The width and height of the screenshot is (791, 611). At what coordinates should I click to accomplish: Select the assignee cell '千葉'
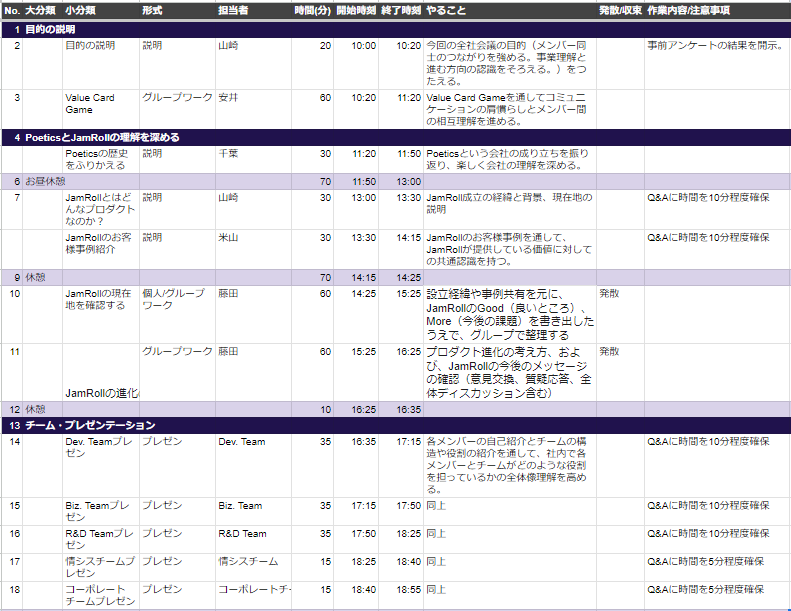pos(253,159)
